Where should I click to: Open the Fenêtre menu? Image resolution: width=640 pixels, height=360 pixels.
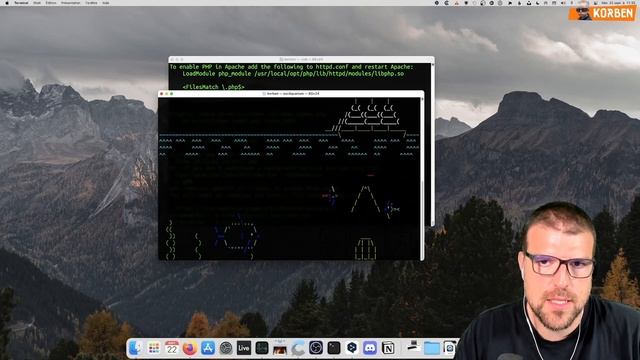coord(91,3)
